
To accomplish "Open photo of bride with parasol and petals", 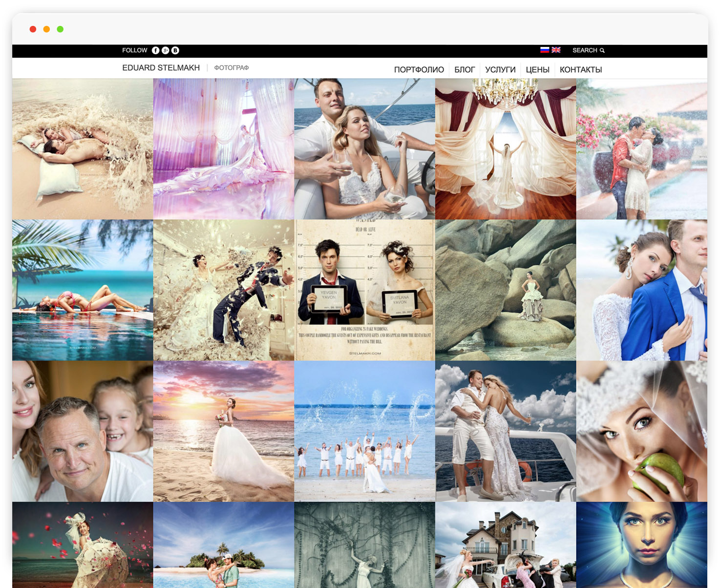I will click(x=83, y=545).
